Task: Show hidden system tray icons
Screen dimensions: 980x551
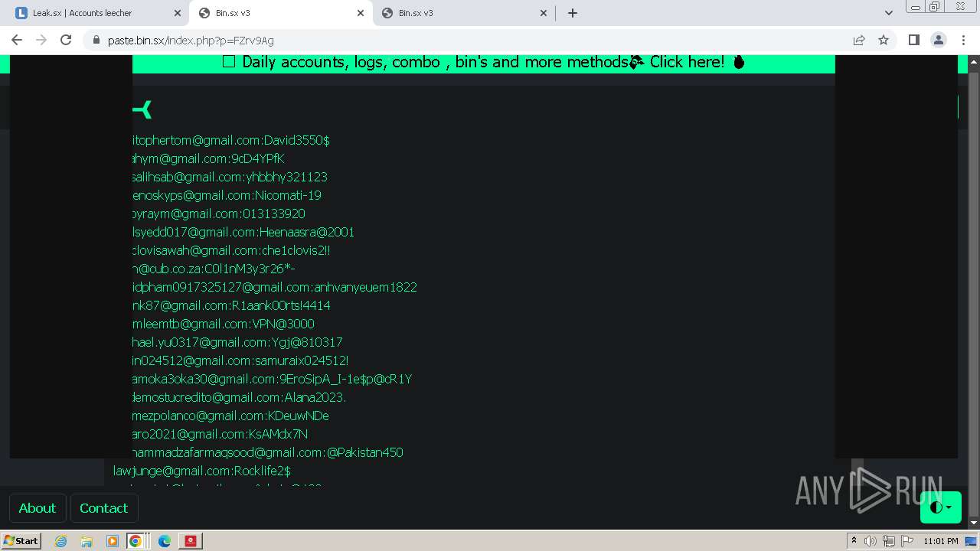Action: pyautogui.click(x=854, y=541)
